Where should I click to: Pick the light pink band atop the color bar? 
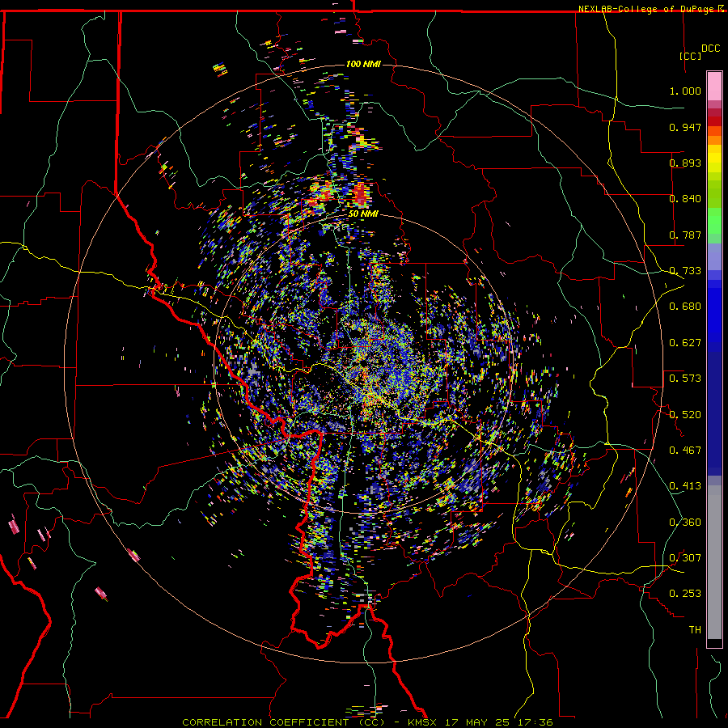[714, 87]
